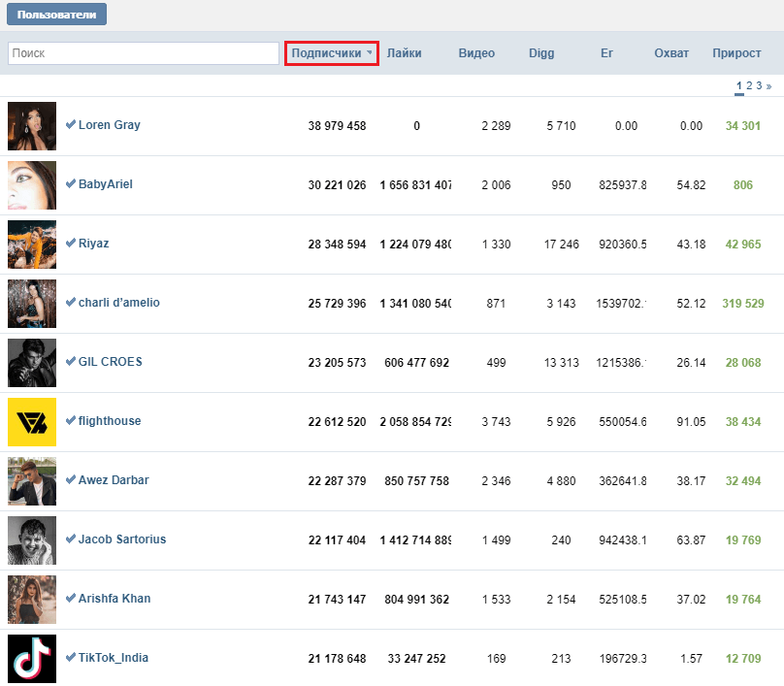The height and width of the screenshot is (686, 784).
Task: Click Jacob Sartorius avatar thumbnail
Action: tap(32, 540)
